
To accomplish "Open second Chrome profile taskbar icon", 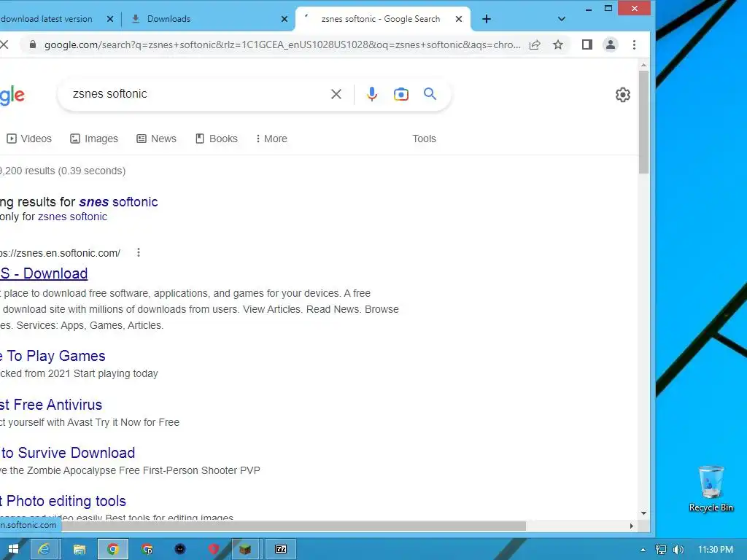I will pyautogui.click(x=147, y=549).
